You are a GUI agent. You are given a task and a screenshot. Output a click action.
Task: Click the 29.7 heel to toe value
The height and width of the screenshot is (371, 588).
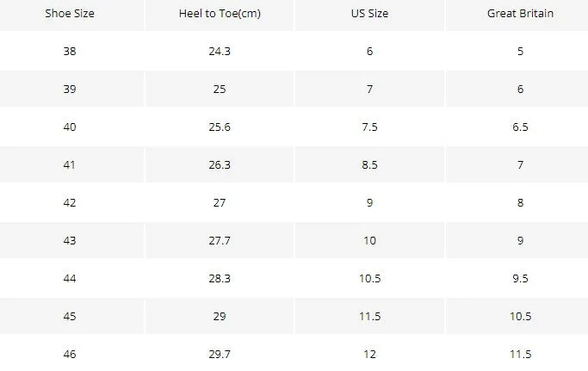click(x=220, y=354)
